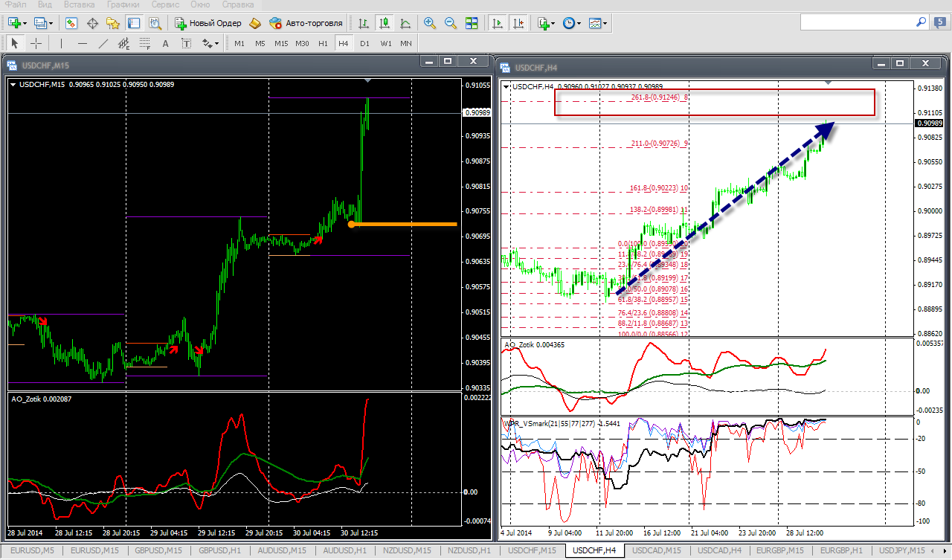Select the crosshair cursor tool
This screenshot has width=952, height=560.
(x=36, y=43)
